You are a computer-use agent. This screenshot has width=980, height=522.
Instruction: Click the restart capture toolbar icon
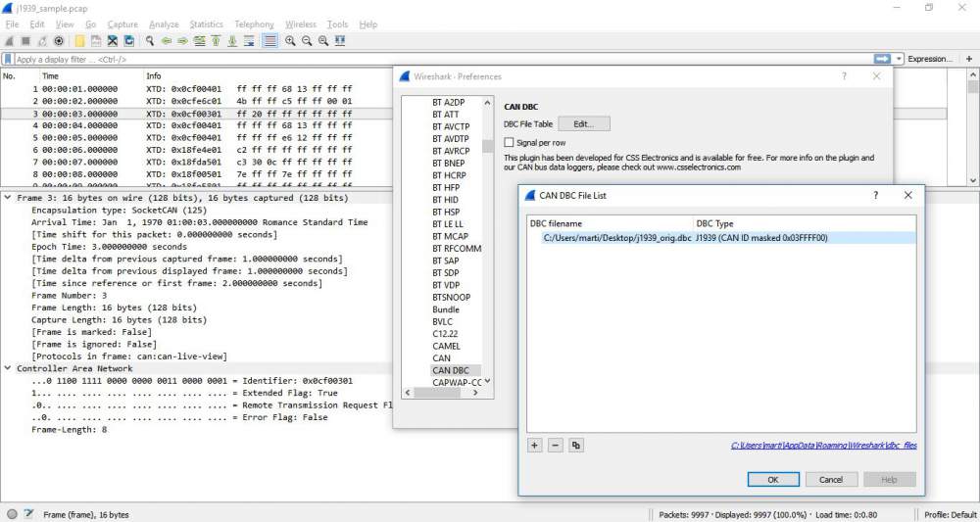click(x=42, y=40)
